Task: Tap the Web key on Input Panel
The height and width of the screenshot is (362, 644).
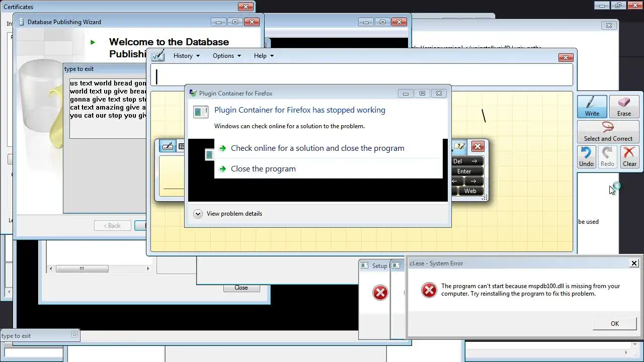Action: 470,191
